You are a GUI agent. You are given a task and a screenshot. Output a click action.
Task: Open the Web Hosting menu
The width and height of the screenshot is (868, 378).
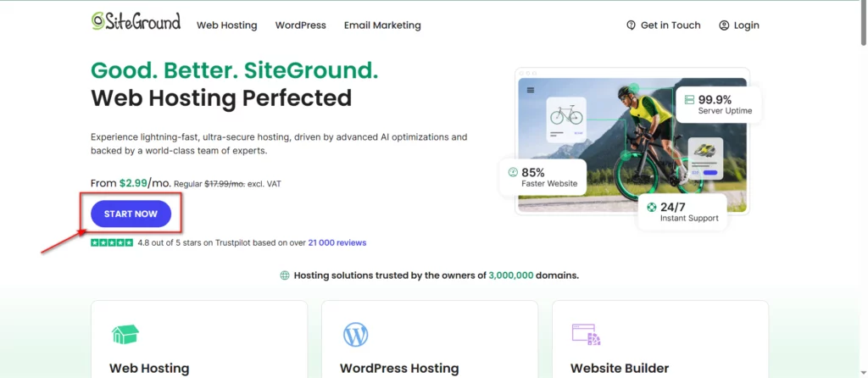click(x=227, y=25)
